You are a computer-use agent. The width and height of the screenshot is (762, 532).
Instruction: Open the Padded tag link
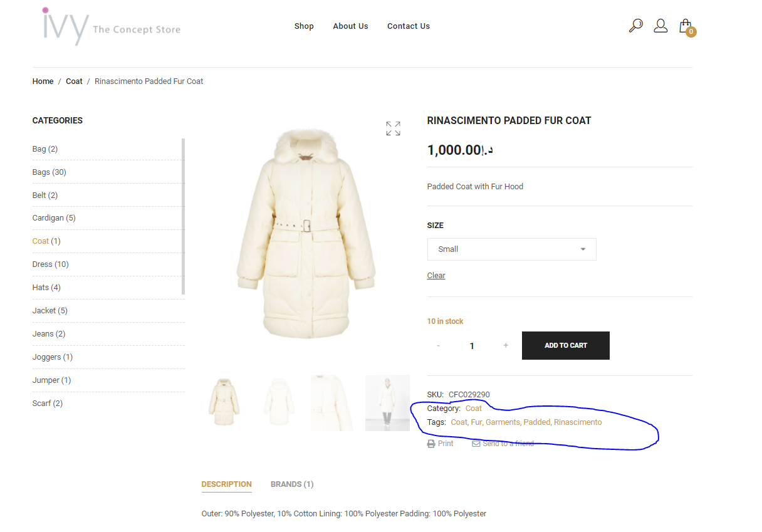(x=537, y=422)
